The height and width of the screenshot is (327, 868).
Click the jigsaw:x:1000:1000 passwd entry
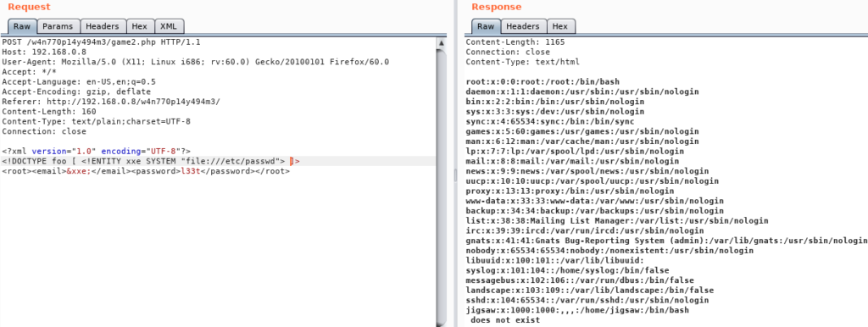click(x=577, y=310)
